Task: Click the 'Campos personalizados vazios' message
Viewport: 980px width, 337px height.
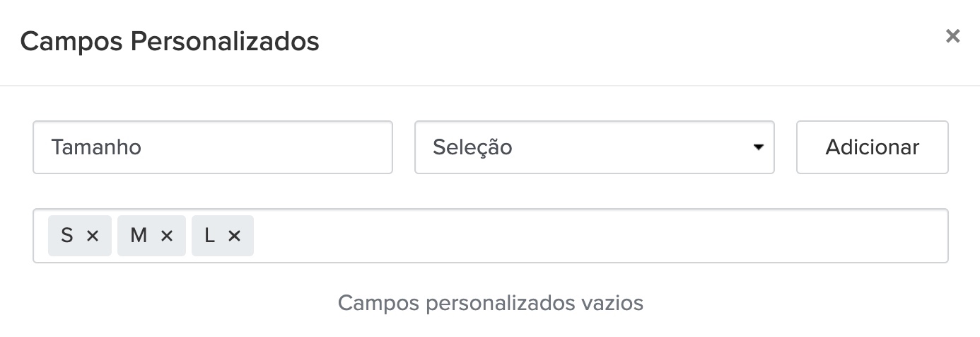Action: 490,303
